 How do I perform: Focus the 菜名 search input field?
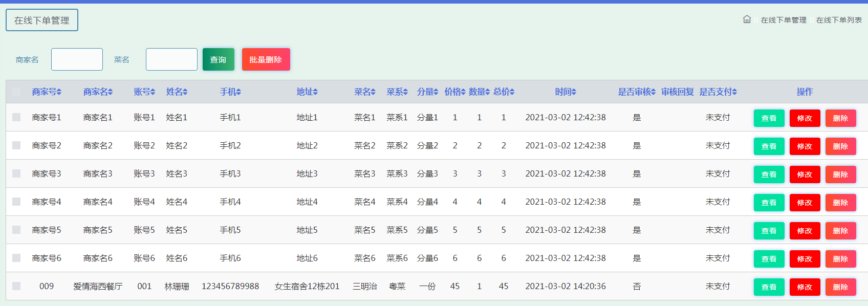click(x=172, y=59)
